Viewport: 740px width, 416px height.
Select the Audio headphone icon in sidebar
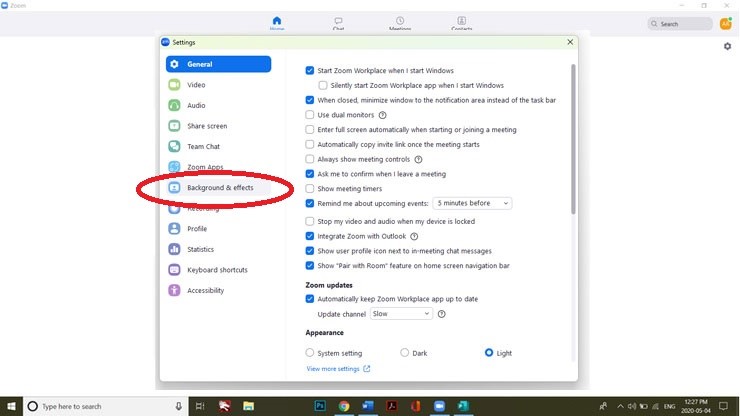click(x=174, y=105)
